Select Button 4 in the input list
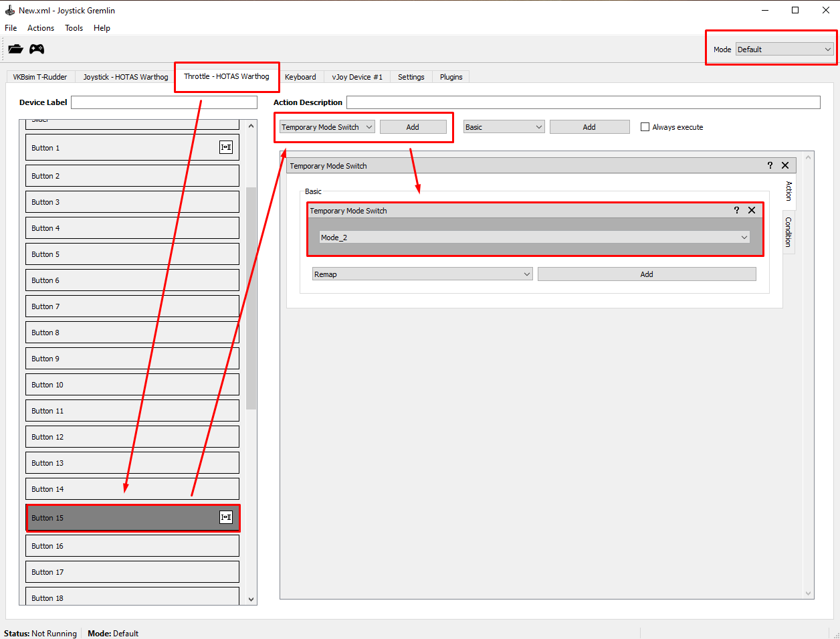The image size is (840, 639). coord(132,228)
